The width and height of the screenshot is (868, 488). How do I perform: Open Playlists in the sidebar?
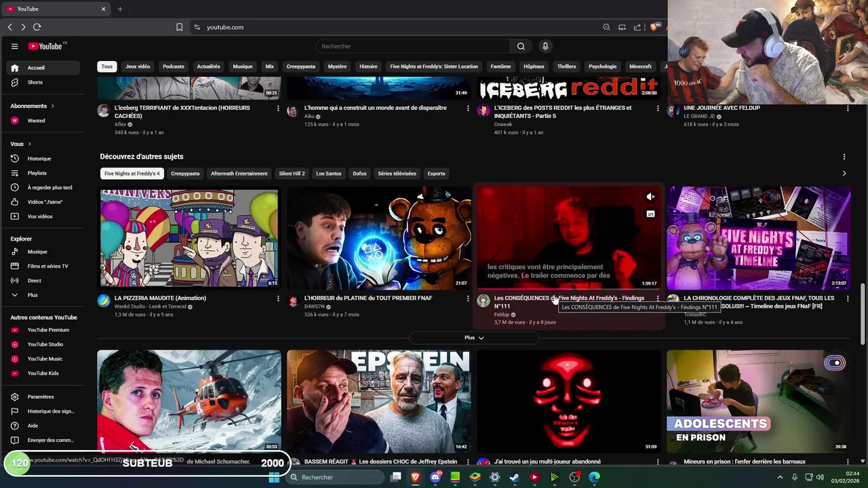(x=43, y=173)
